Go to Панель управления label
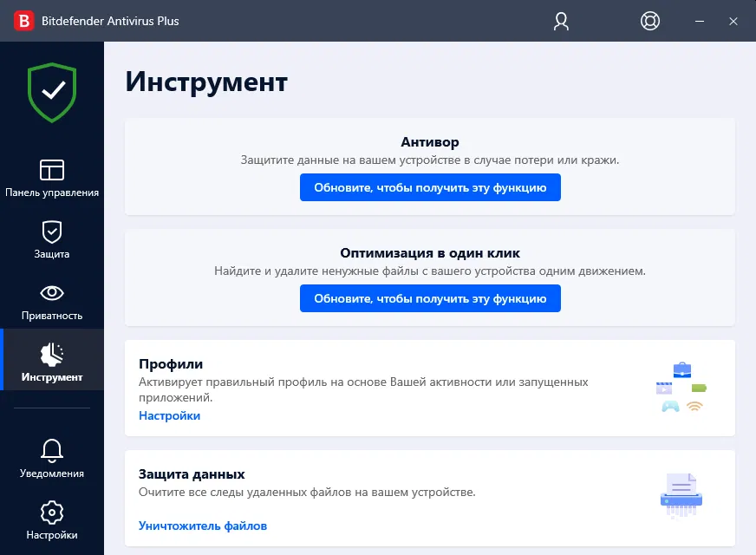Image resolution: width=756 pixels, height=555 pixels. click(x=52, y=193)
